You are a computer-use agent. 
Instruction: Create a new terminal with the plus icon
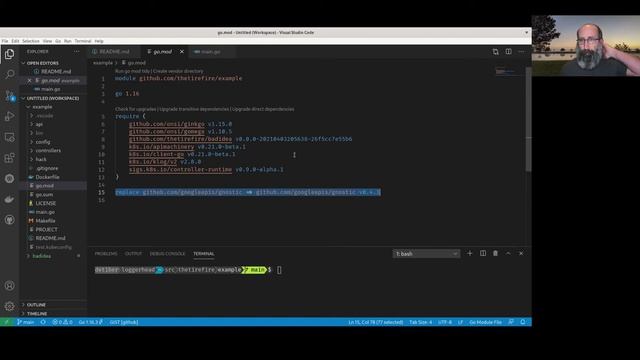pos(470,253)
